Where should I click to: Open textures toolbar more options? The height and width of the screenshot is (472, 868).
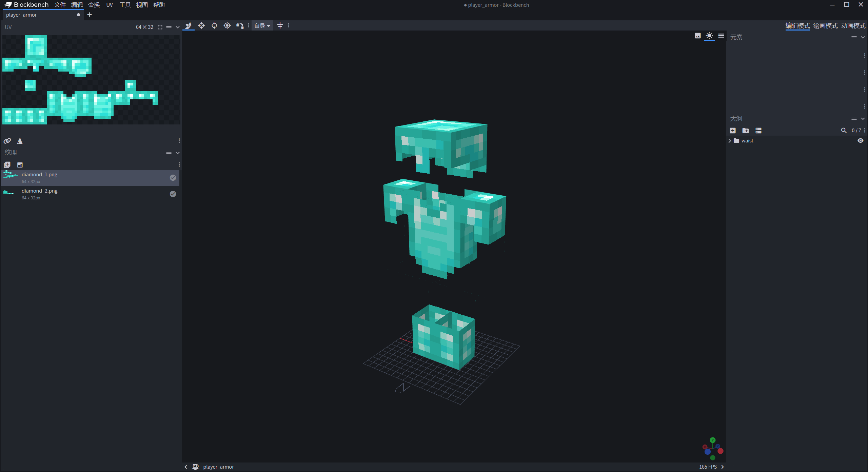(x=179, y=165)
